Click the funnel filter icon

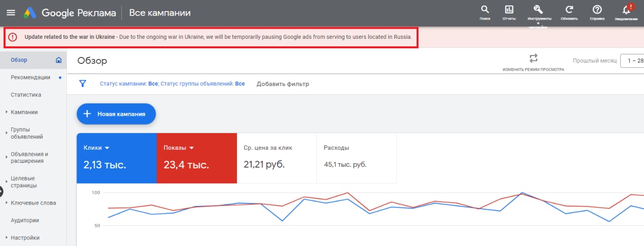(x=83, y=84)
